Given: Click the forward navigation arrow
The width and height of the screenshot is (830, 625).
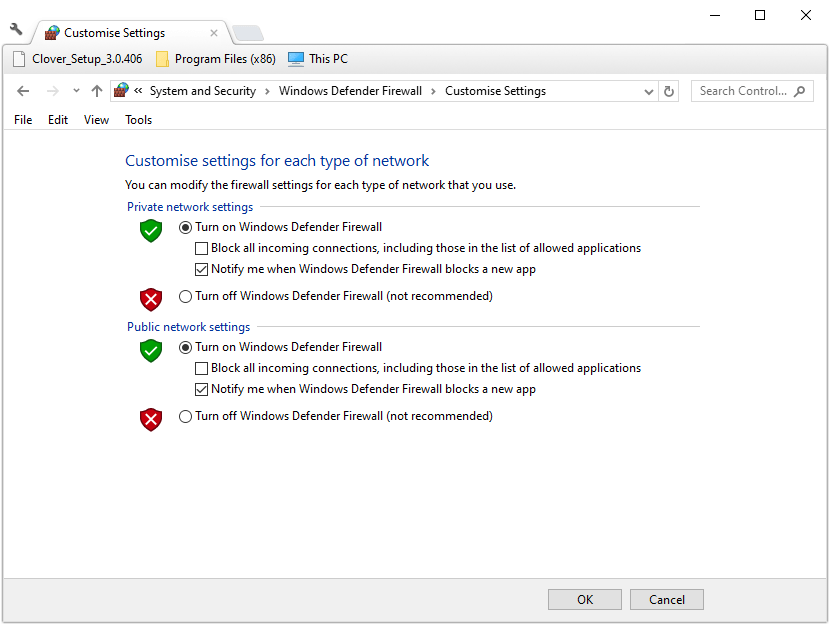Looking at the screenshot, I should [x=52, y=91].
